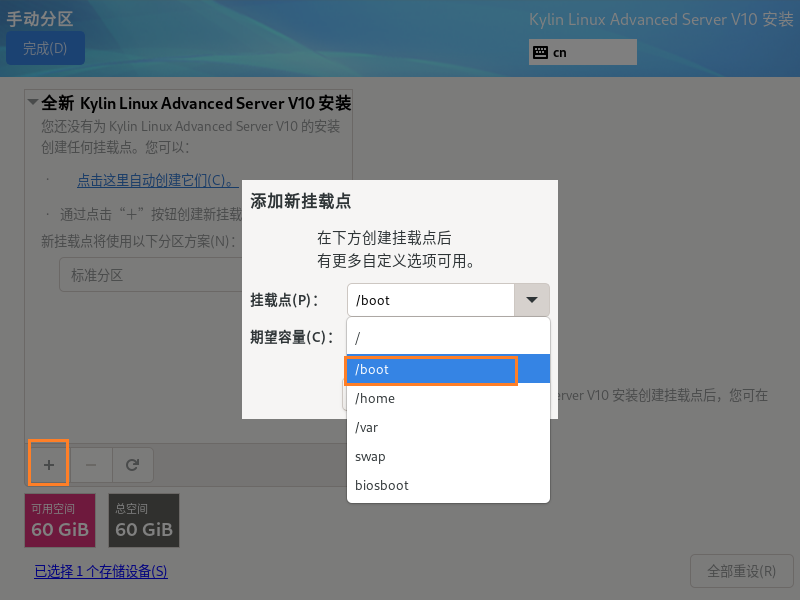Image resolution: width=800 pixels, height=600 pixels.
Task: Select the / root mount point option
Action: pos(448,339)
